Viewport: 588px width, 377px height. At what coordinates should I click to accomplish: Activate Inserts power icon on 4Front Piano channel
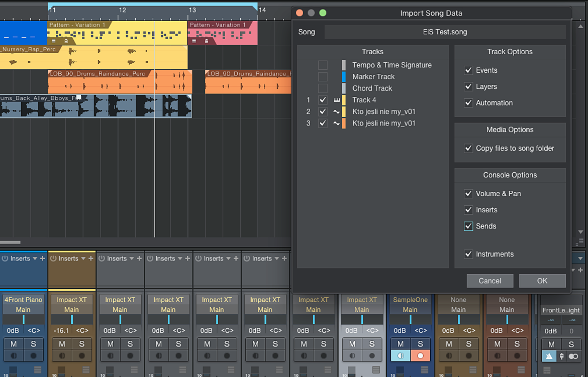point(5,259)
